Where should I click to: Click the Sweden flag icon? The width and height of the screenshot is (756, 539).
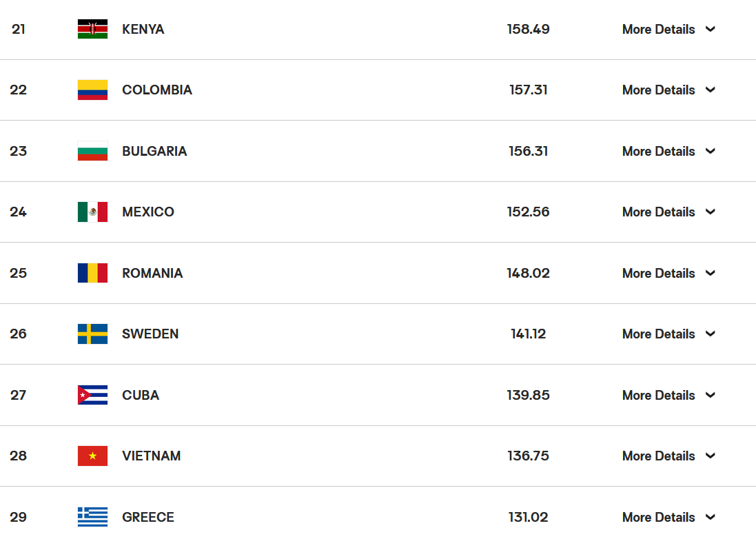pos(92,334)
